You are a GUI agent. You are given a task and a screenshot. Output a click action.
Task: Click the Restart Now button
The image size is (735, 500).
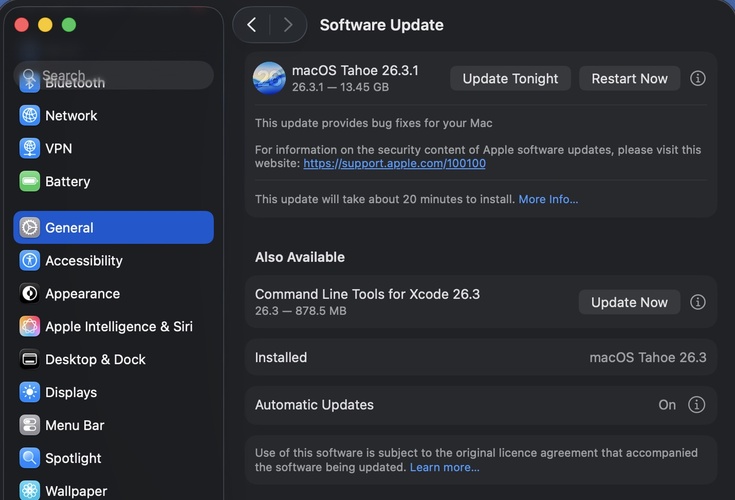pyautogui.click(x=630, y=78)
